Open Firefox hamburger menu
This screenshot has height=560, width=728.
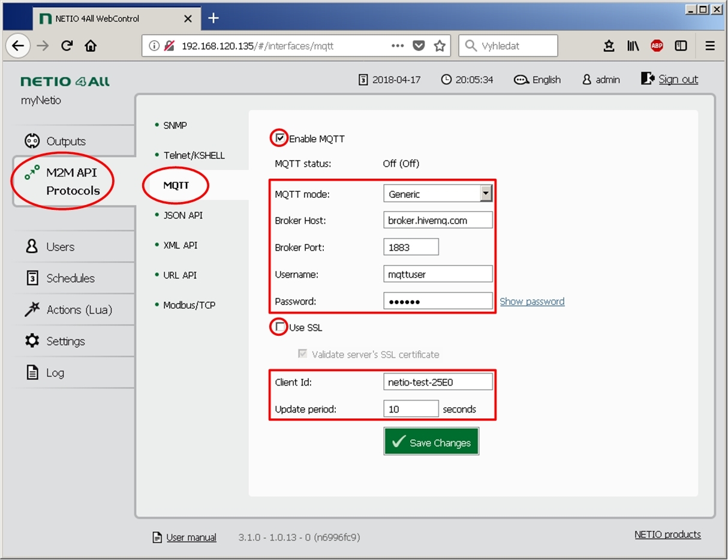tap(710, 46)
